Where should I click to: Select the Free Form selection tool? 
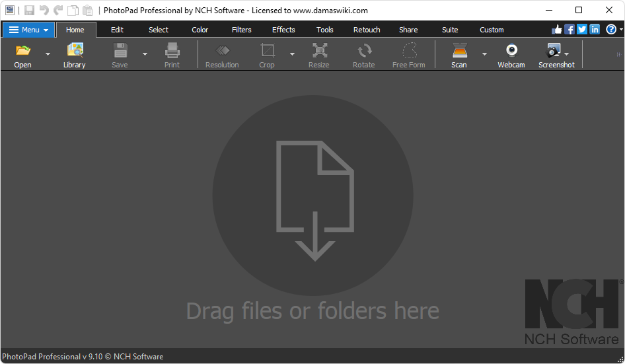click(x=408, y=55)
